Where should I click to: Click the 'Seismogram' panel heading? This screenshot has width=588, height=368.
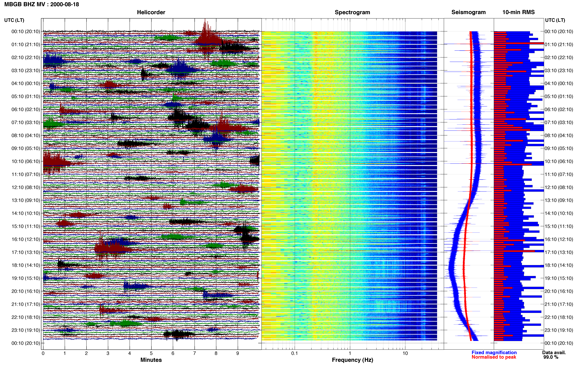coord(469,12)
